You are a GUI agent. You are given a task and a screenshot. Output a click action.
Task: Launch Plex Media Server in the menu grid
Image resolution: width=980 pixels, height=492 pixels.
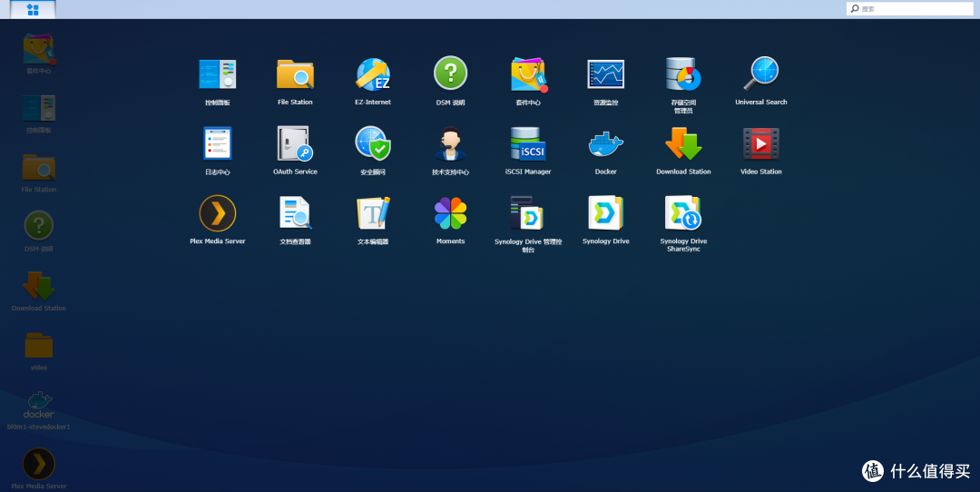[x=218, y=213]
